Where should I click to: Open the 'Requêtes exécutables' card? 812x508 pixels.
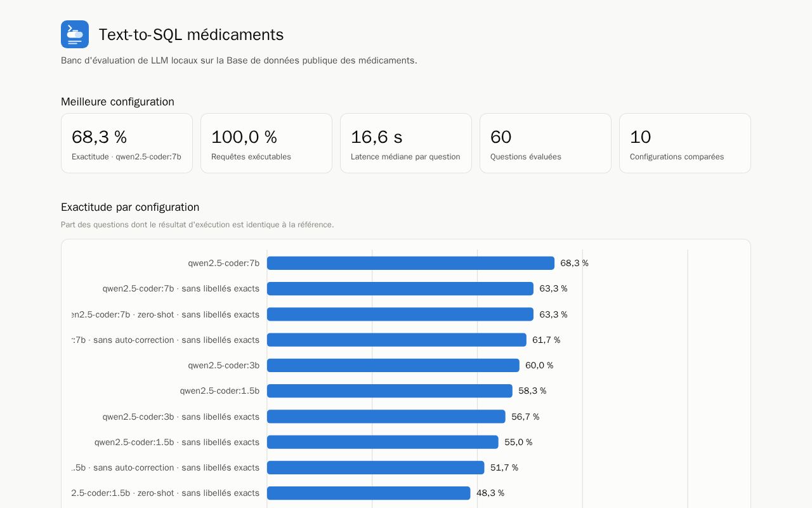pos(266,143)
